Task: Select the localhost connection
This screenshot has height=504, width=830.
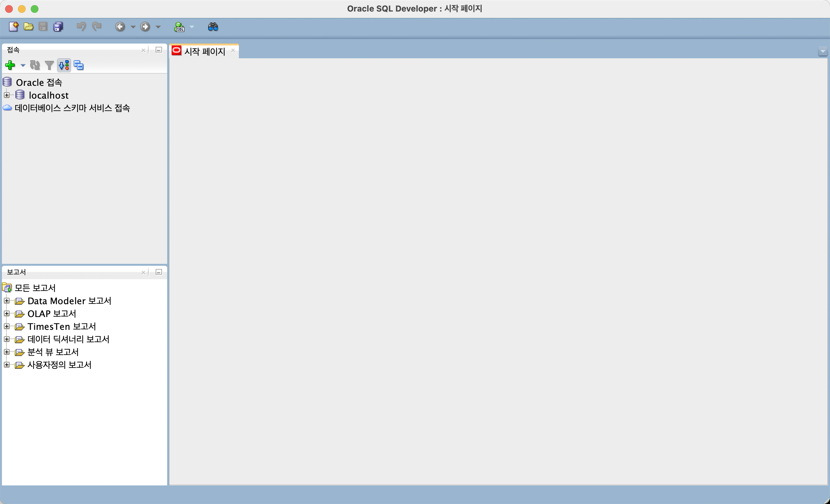Action: pyautogui.click(x=48, y=95)
